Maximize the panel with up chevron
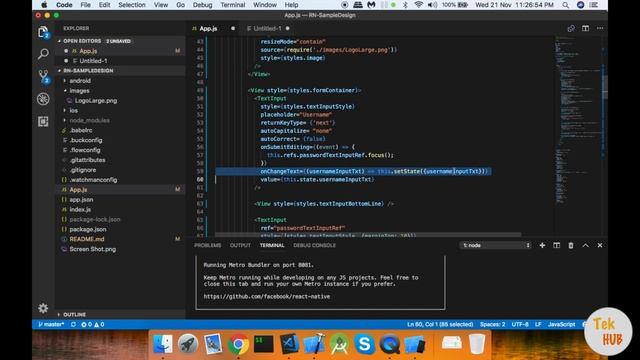Screen dimensions: 640x360 tap(585, 245)
